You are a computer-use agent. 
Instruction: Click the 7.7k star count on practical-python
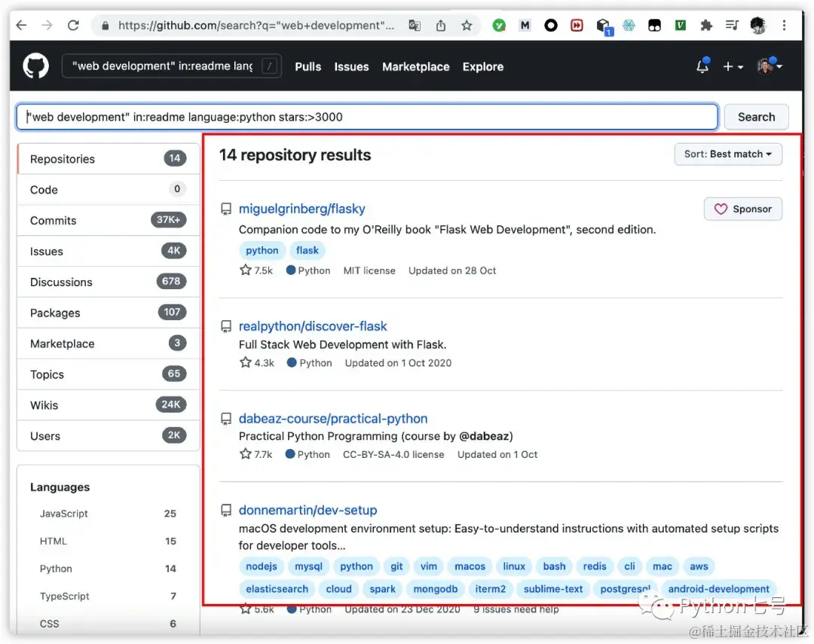[x=256, y=454]
